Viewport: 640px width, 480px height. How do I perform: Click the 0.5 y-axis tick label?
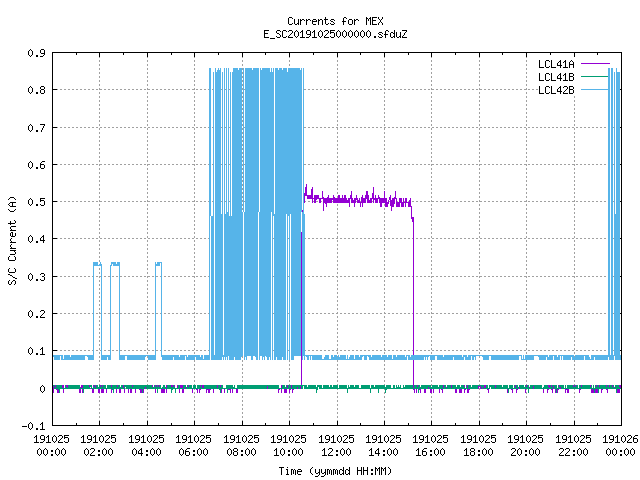[36, 202]
